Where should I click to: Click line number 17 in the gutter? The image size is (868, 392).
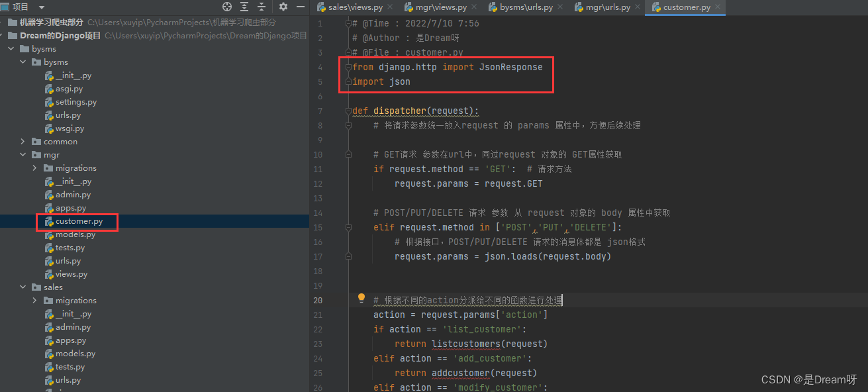pyautogui.click(x=318, y=256)
